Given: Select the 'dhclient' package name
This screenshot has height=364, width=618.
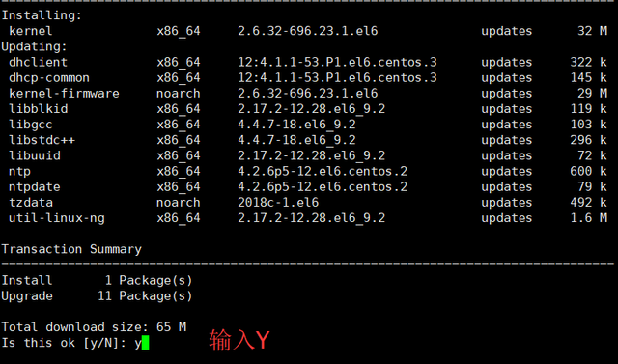Looking at the screenshot, I should point(38,62).
